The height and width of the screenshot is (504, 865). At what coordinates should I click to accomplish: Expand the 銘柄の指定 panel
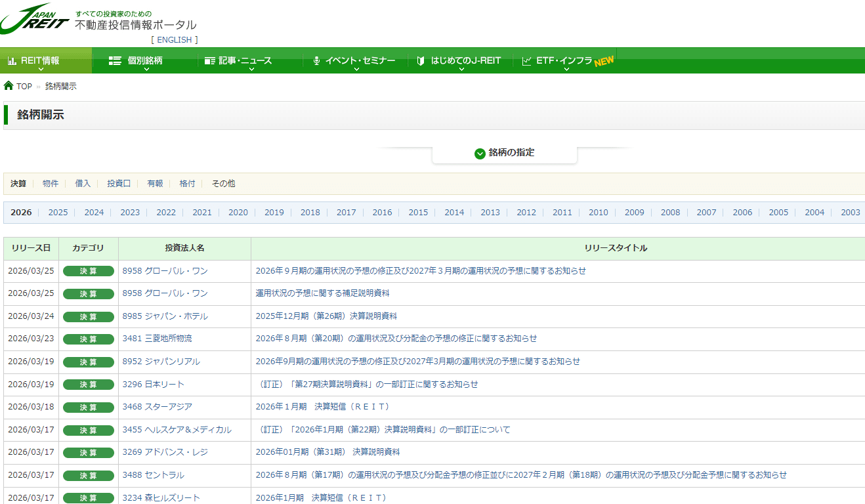504,153
